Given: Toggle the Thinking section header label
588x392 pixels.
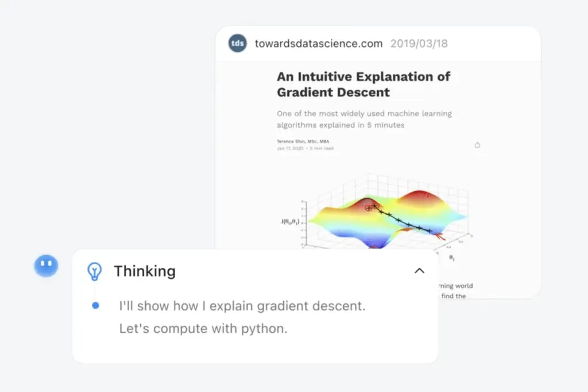Looking at the screenshot, I should [x=145, y=271].
